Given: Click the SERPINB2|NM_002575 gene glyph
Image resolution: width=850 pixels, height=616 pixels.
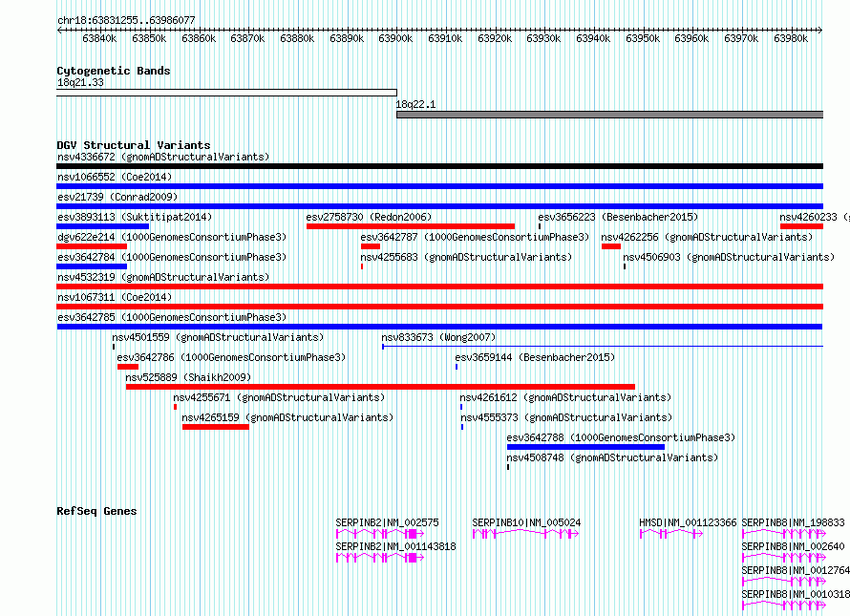Looking at the screenshot, I should click(x=380, y=534).
